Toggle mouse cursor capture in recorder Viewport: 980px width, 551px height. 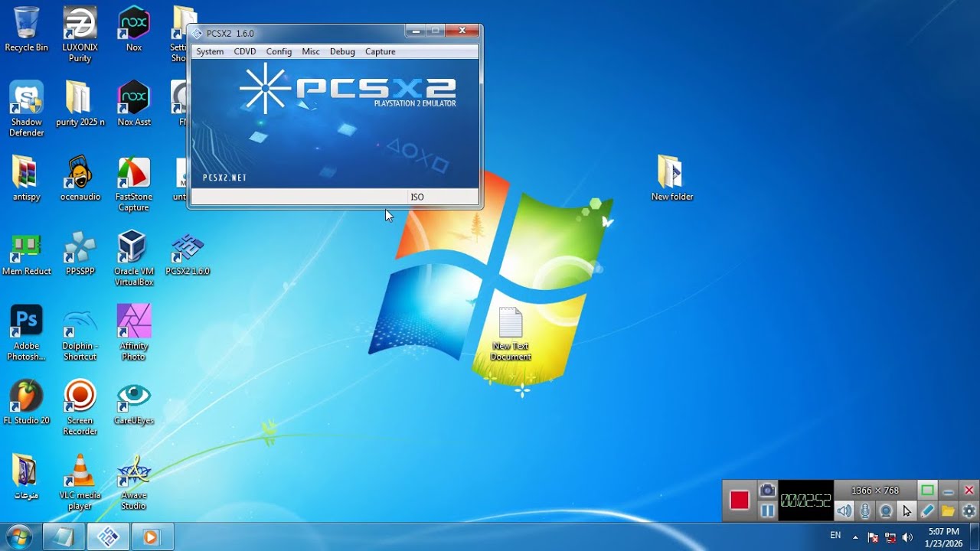click(x=906, y=511)
